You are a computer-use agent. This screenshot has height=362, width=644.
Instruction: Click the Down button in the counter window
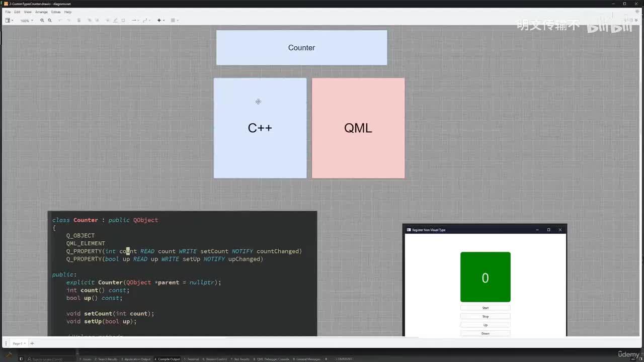tap(486, 333)
